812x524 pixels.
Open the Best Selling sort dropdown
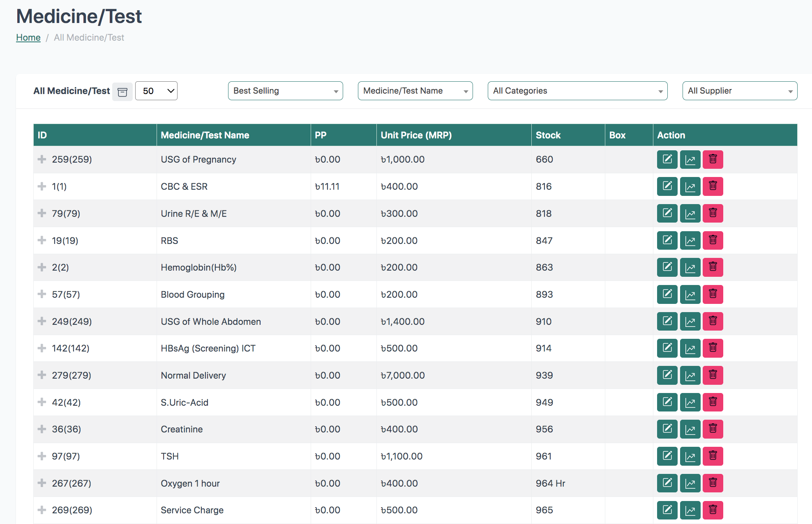pos(285,91)
